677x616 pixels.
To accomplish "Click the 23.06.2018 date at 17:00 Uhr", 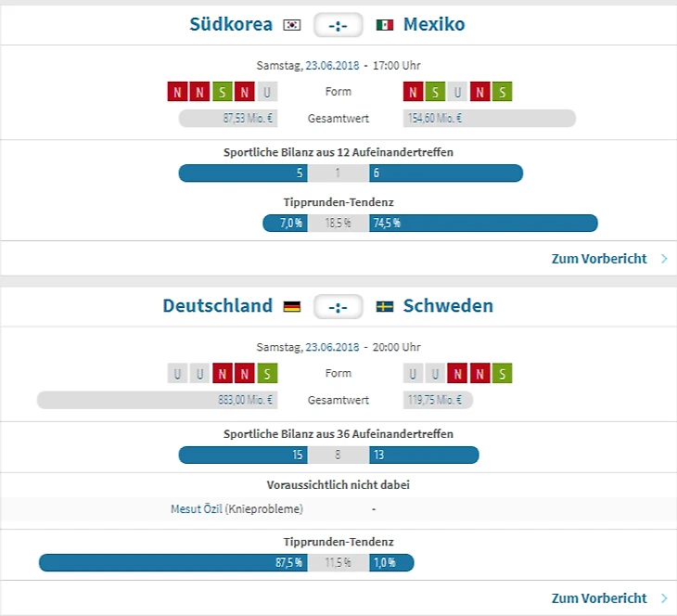I will [x=332, y=65].
